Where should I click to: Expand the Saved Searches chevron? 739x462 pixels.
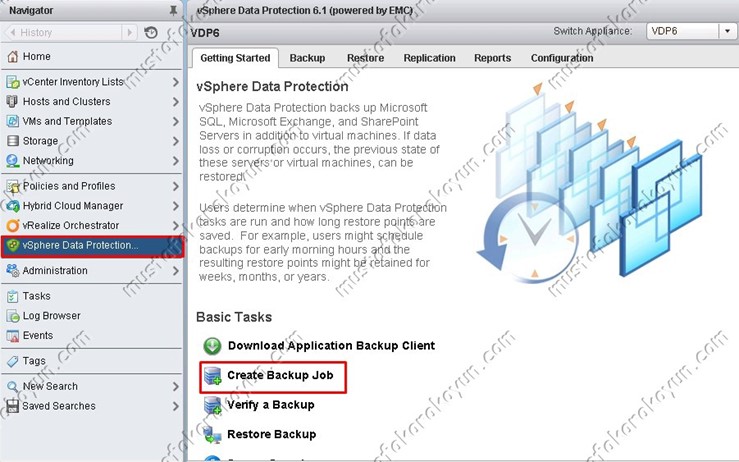[175, 406]
